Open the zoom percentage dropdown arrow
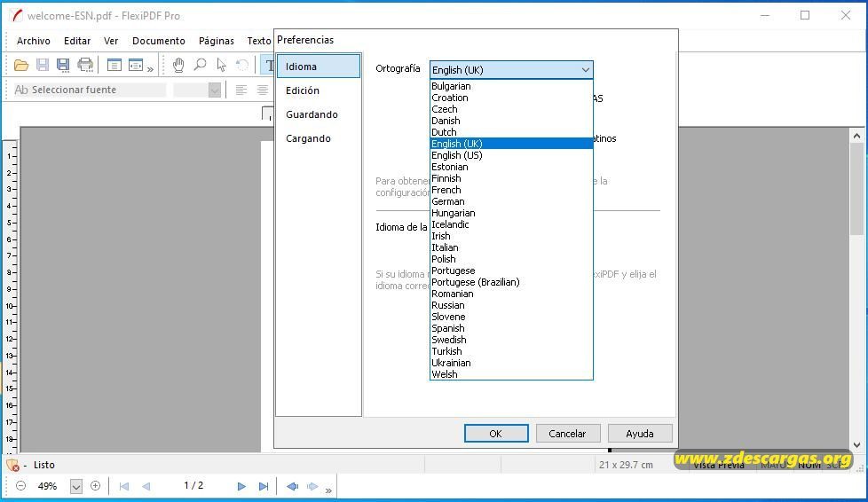The image size is (868, 502). pyautogui.click(x=76, y=487)
